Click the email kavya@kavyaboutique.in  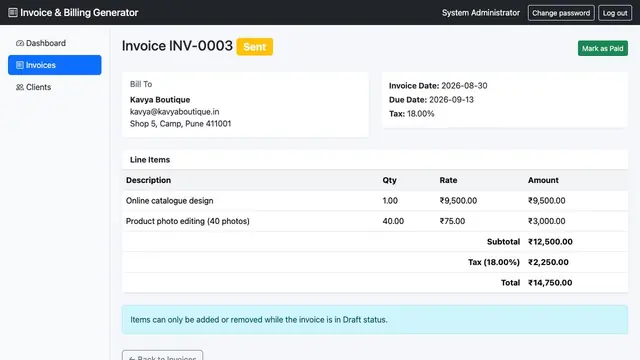(x=175, y=112)
